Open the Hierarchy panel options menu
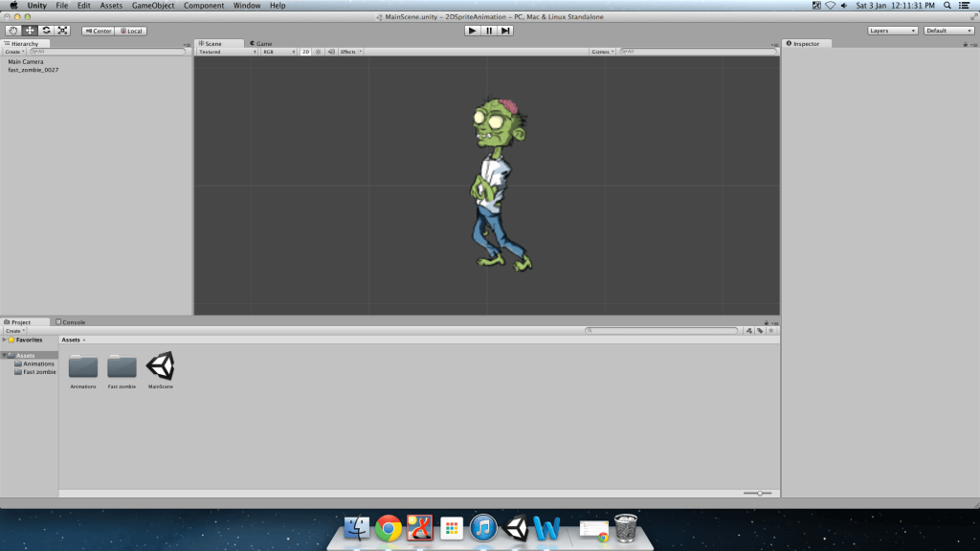This screenshot has height=551, width=980. coord(187,44)
